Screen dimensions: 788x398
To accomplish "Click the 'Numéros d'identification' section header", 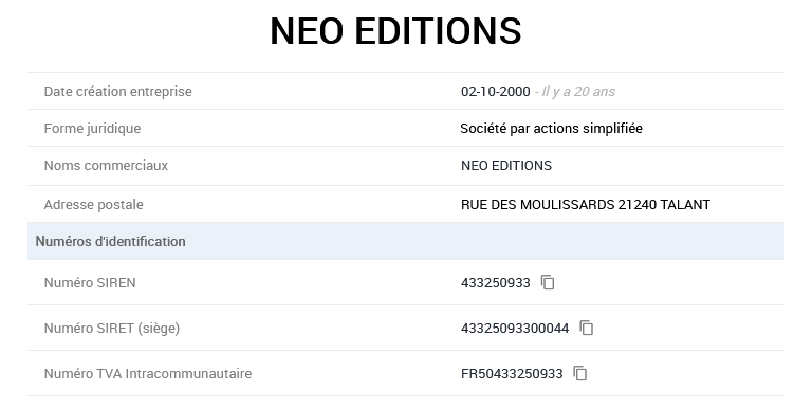I will pyautogui.click(x=111, y=241).
